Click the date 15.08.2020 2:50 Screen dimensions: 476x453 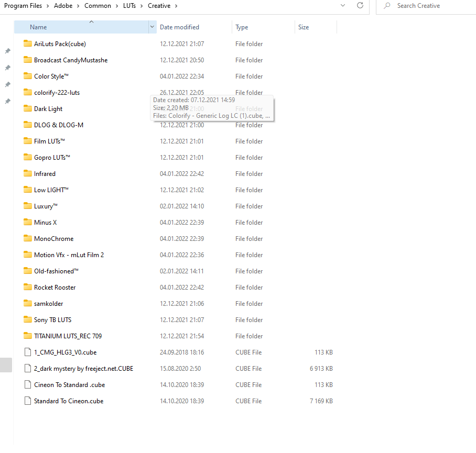(180, 368)
